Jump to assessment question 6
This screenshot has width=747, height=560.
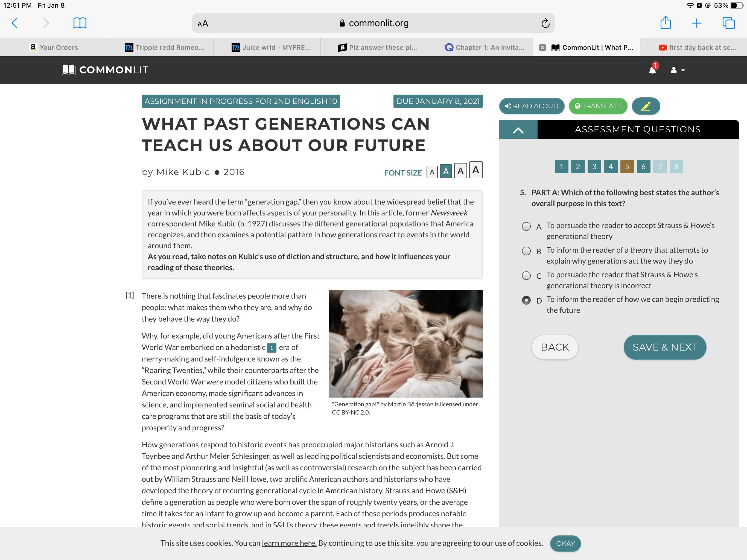[643, 167]
